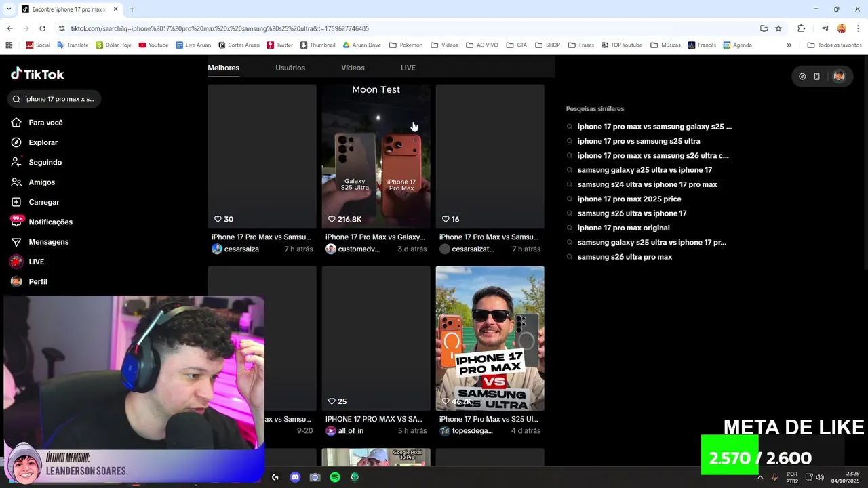Select suggestion 'iphone 17 pro max original'

[623, 228]
